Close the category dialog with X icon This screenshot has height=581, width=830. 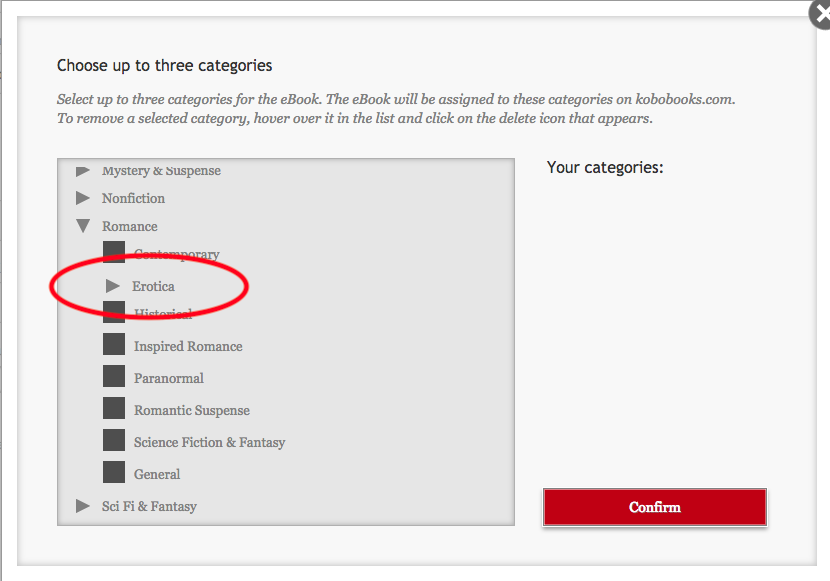pos(820,12)
